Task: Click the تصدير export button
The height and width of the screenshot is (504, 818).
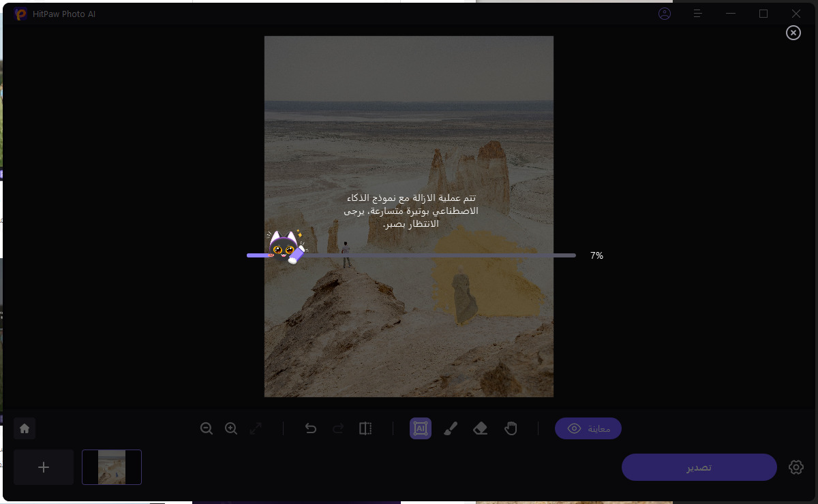Action: tap(699, 467)
